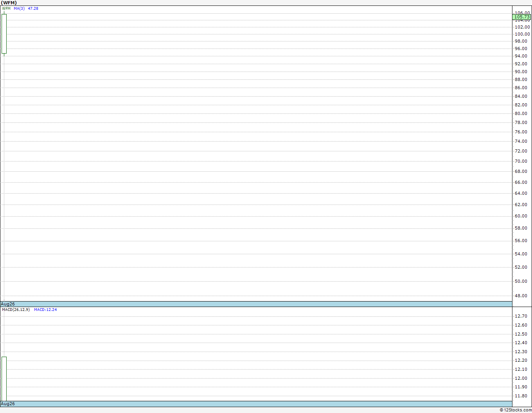Viewport: 532px width, 413px height.
Task: Click the 11.80 MACD axis label
Action: (521, 396)
